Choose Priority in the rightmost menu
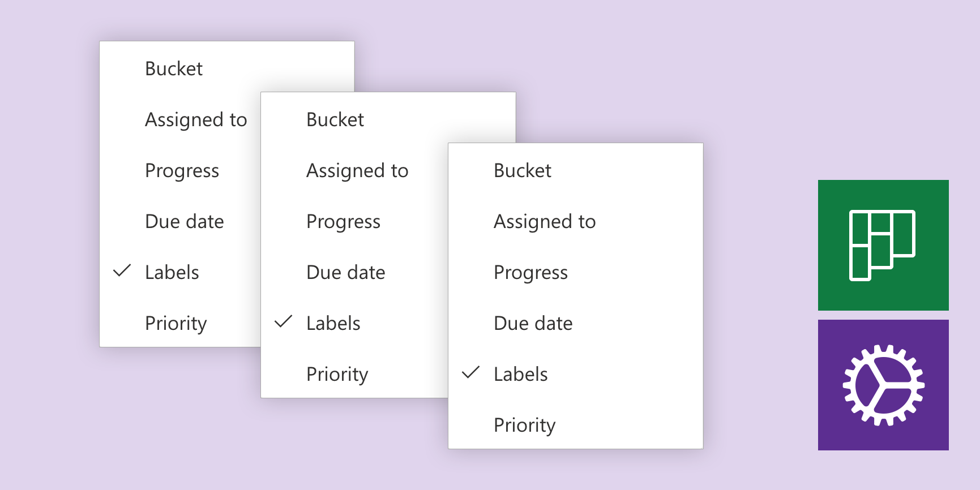Image resolution: width=980 pixels, height=490 pixels. click(x=524, y=425)
